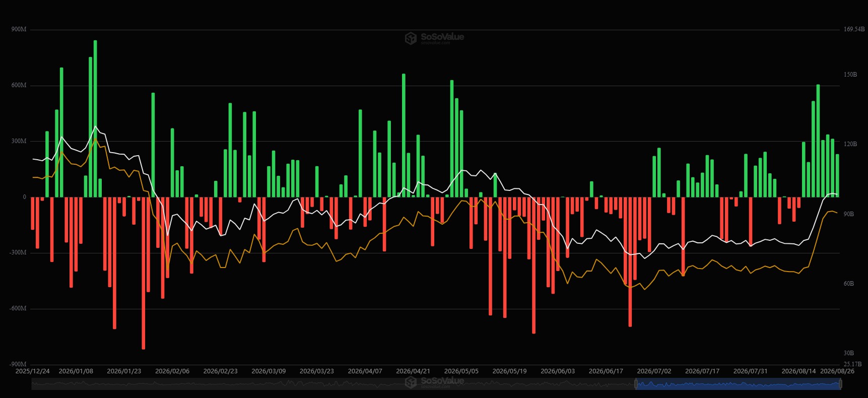Click the 2026/06/03 x-axis date
This screenshot has height=398, width=868.
(558, 371)
